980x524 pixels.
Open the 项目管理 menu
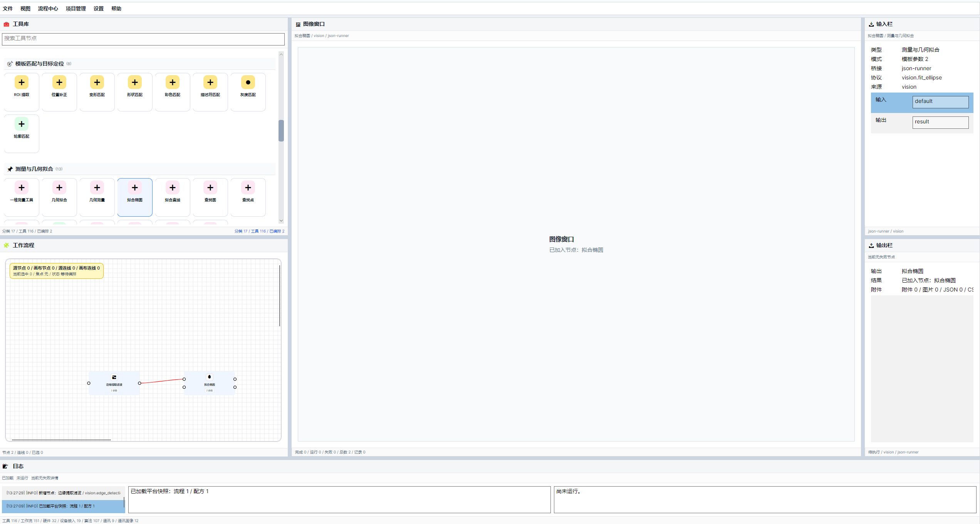tap(76, 8)
